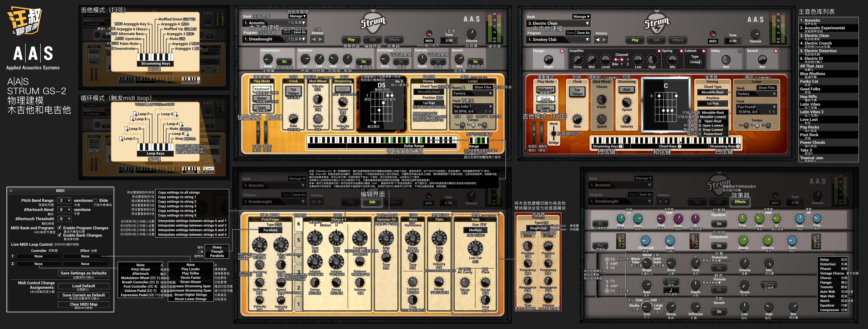Open the 1. Acoustic bank dropdown
The image size is (868, 329).
pos(275,23)
